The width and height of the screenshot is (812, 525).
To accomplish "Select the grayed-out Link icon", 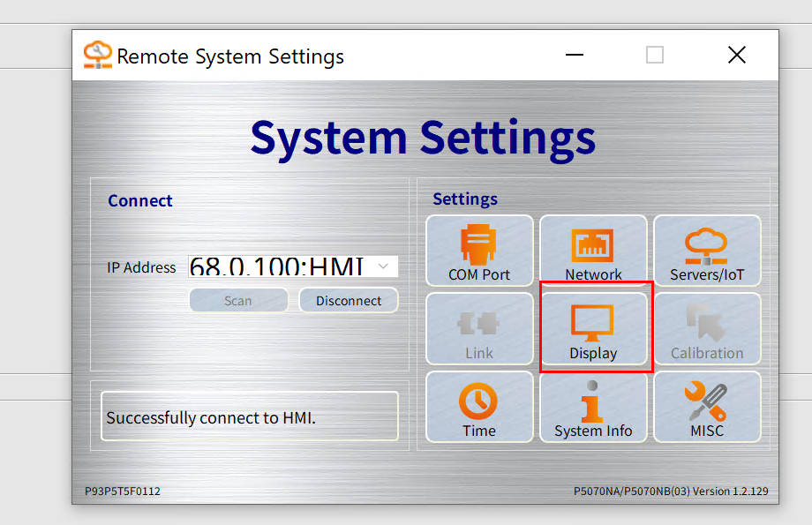I will click(x=479, y=328).
